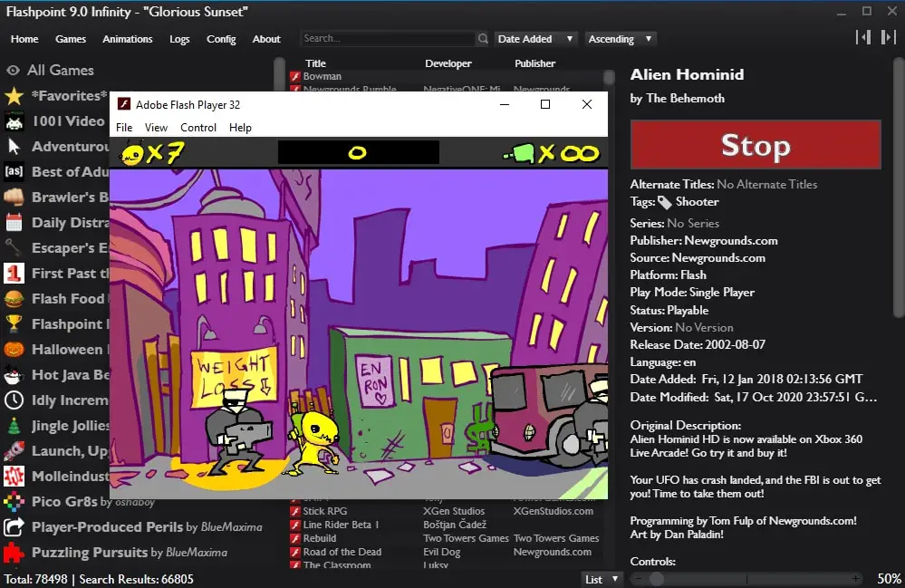Image resolution: width=905 pixels, height=588 pixels.
Task: Click the Shooter tag link
Action: (x=698, y=202)
